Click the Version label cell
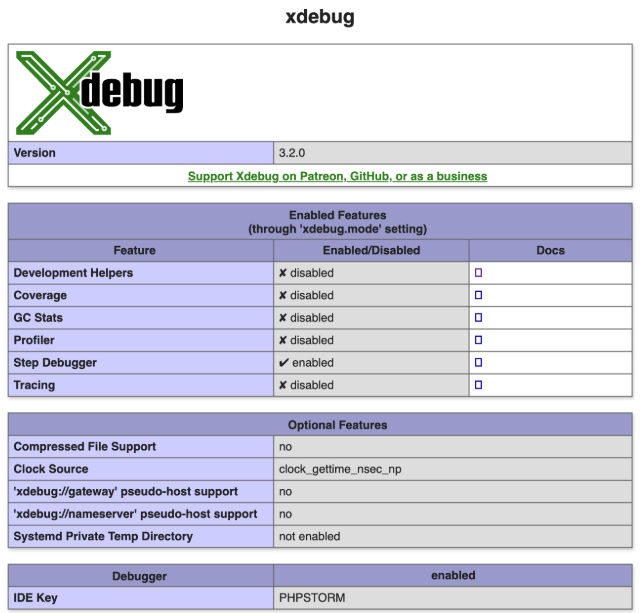Image resolution: width=642 pixels, height=613 pixels. click(141, 153)
